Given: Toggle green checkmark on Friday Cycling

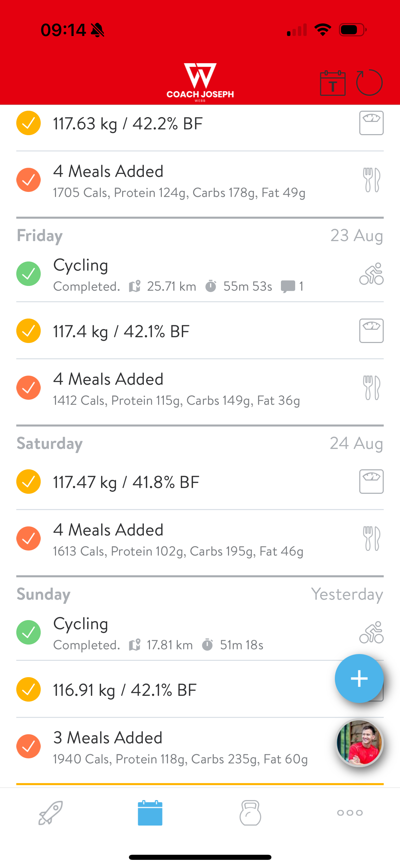Looking at the screenshot, I should pyautogui.click(x=28, y=274).
